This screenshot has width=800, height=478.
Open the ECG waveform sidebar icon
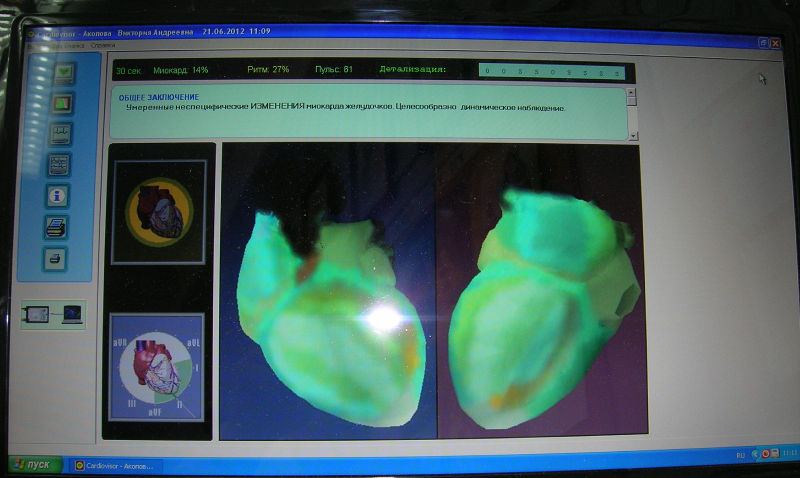(x=61, y=134)
